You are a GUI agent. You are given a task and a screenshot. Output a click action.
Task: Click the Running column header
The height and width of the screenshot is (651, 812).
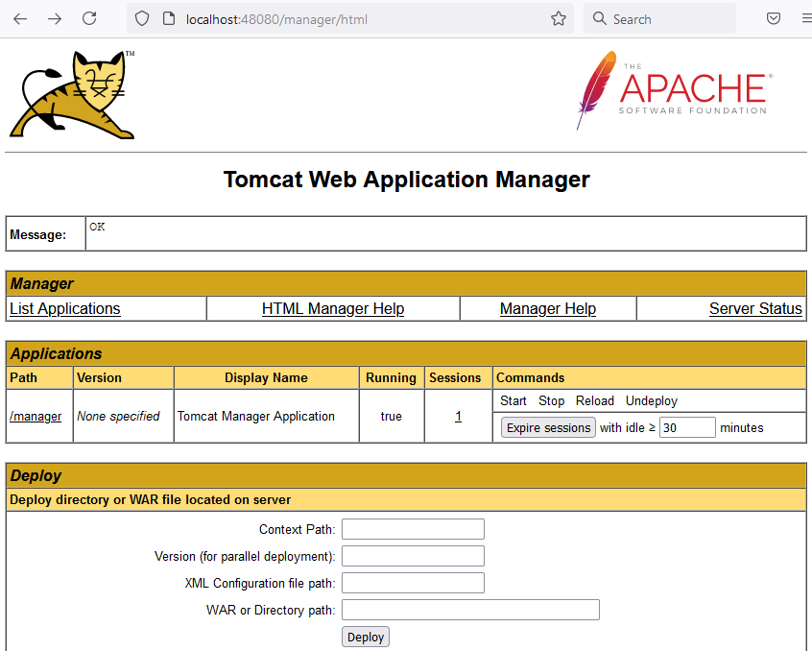click(x=391, y=378)
